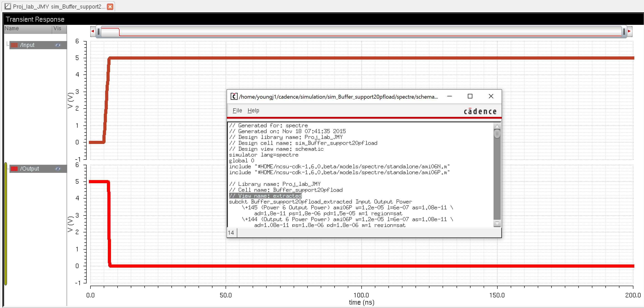644x308 pixels.
Task: Click the netlist vertical scrollbar thumb
Action: [497, 134]
